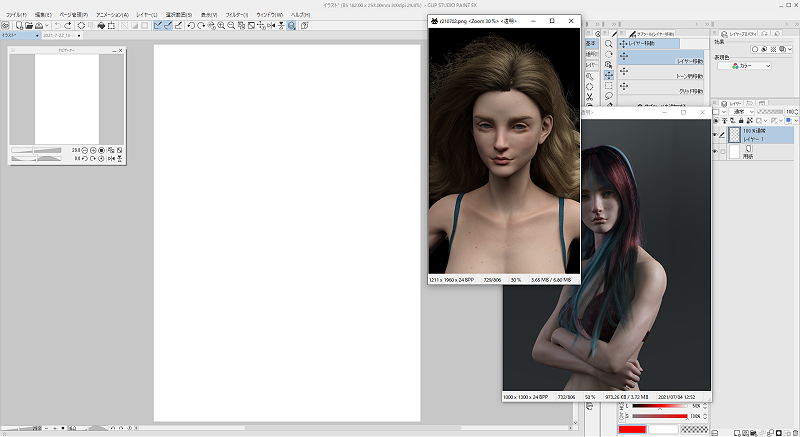The width and height of the screenshot is (800, 437).
Task: Hide Layer 1 using its eye icon
Action: coord(715,135)
